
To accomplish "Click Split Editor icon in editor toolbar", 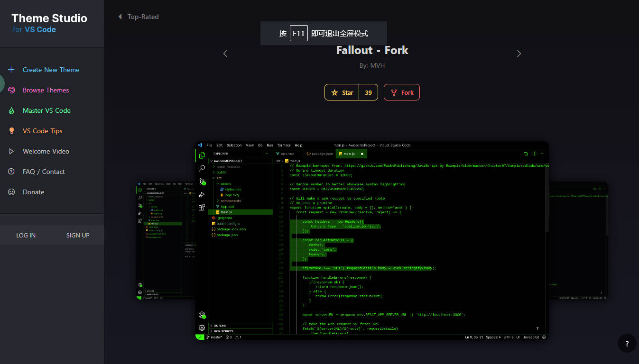I will coord(534,154).
